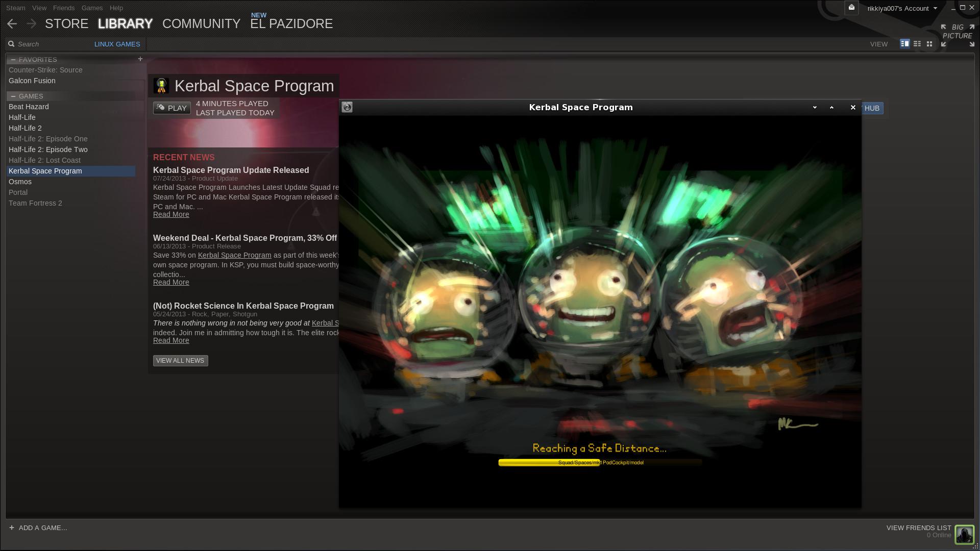Screen dimensions: 980x551
Task: Collapse the Favorites category
Action: point(13,60)
